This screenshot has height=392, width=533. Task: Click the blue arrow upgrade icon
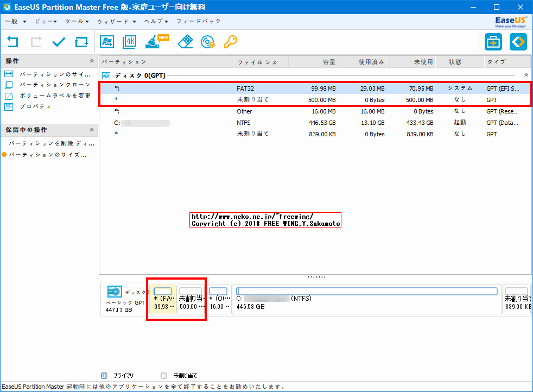pos(517,42)
